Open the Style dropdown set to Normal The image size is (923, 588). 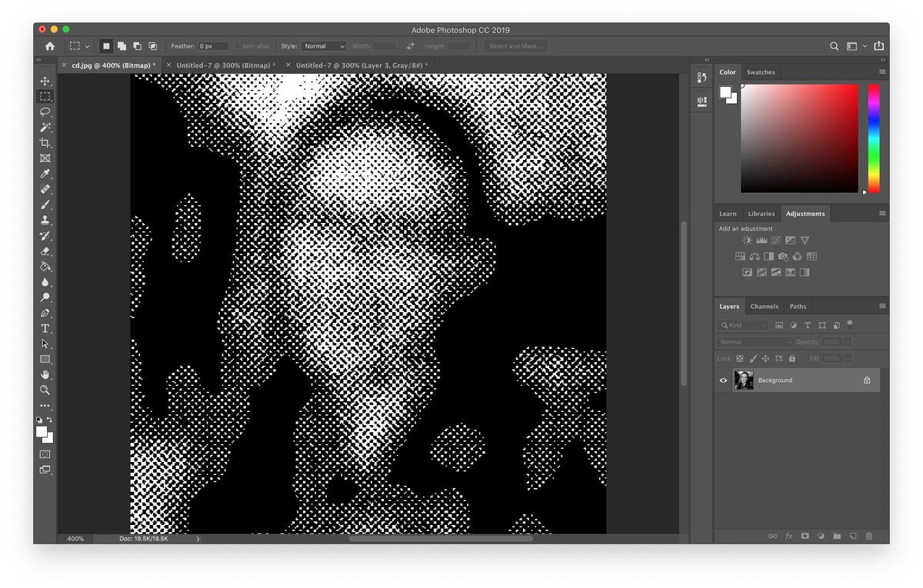point(323,46)
